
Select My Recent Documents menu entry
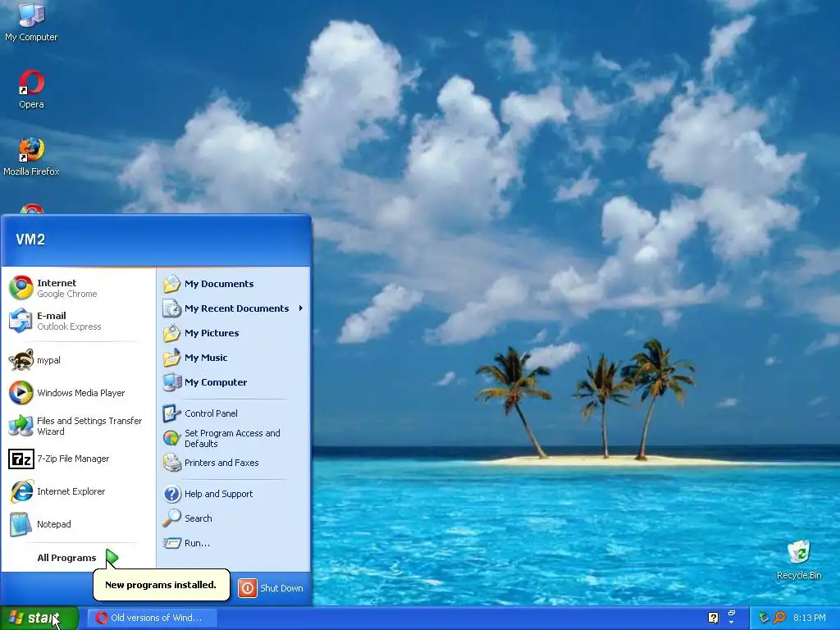pos(234,308)
